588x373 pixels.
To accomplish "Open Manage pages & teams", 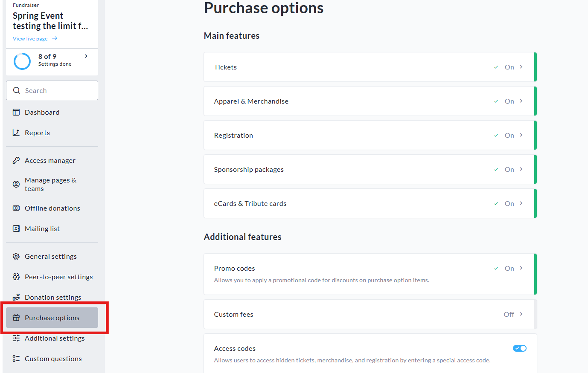I will pos(50,184).
